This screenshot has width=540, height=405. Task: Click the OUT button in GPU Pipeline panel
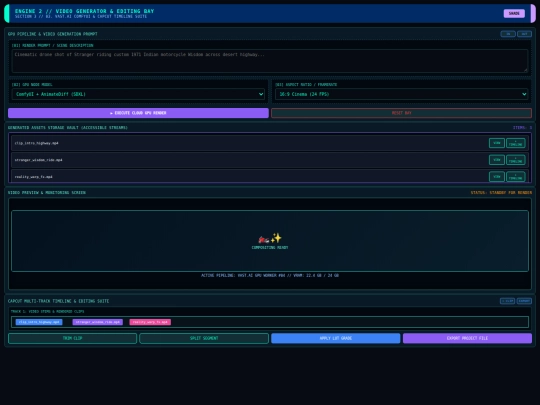click(x=524, y=34)
